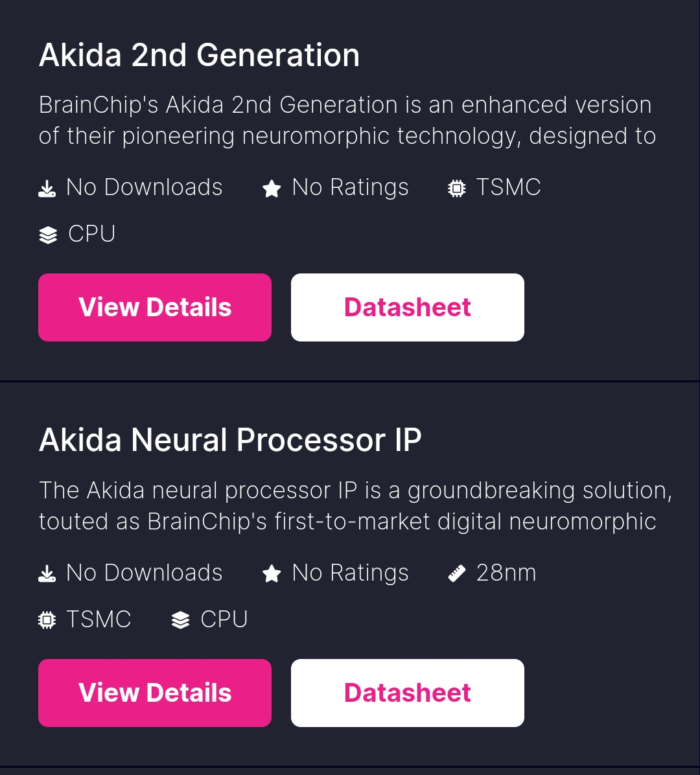The width and height of the screenshot is (700, 775).
Task: Click the No Downloads text in the first card
Action: 145,187
